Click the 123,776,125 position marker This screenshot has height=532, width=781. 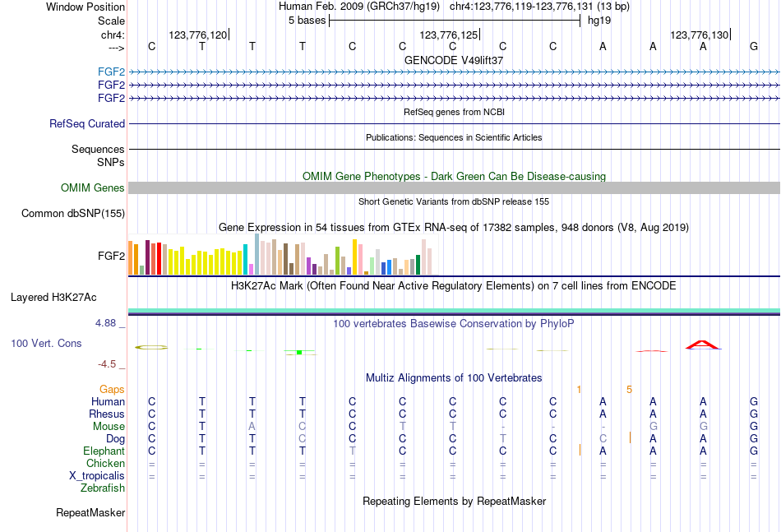pos(449,35)
